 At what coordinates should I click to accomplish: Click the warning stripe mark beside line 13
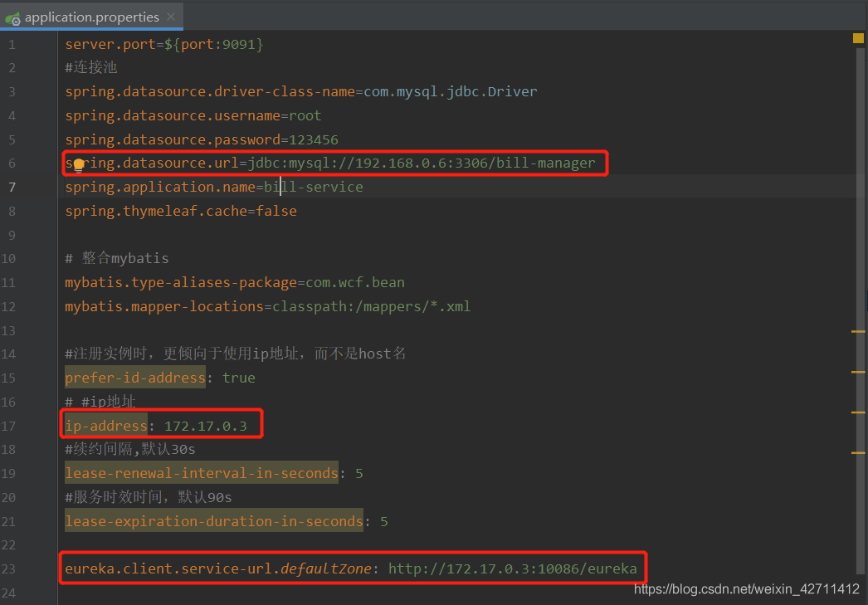tap(858, 332)
